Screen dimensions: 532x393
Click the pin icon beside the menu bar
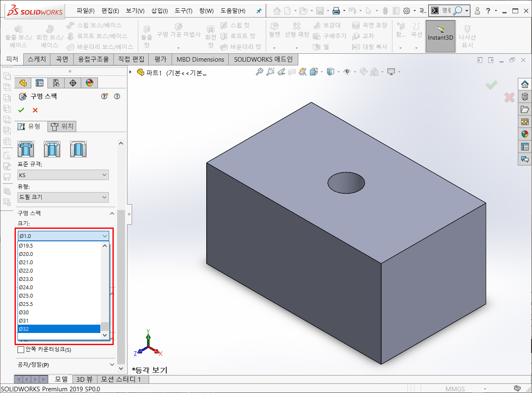(259, 11)
